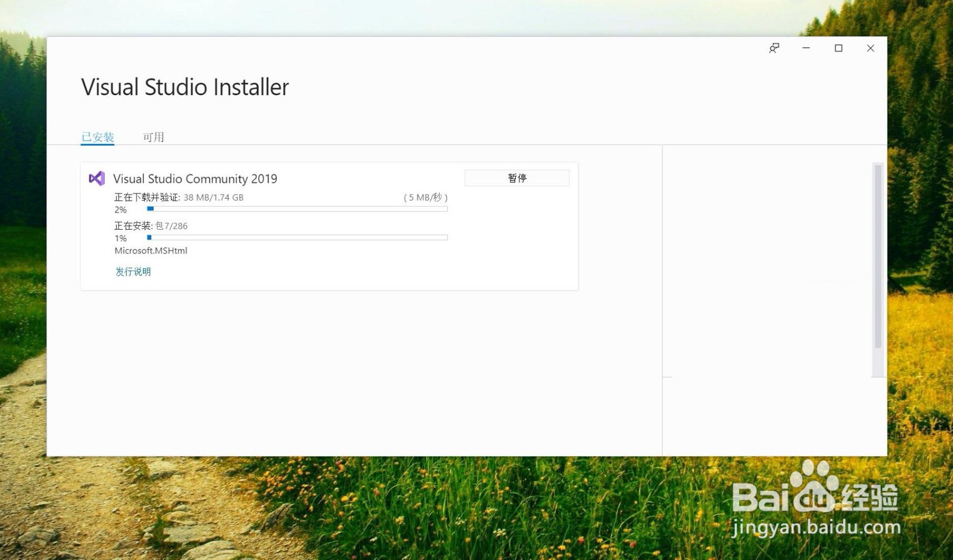Click the download progress bar at 2%
Viewport: 953px width, 560px height.
tap(297, 209)
